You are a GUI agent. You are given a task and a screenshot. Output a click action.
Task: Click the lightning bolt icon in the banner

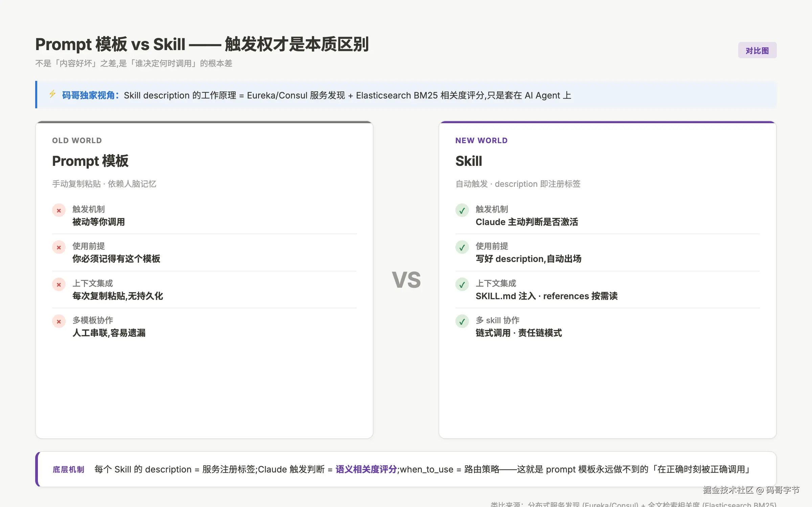[x=52, y=94]
